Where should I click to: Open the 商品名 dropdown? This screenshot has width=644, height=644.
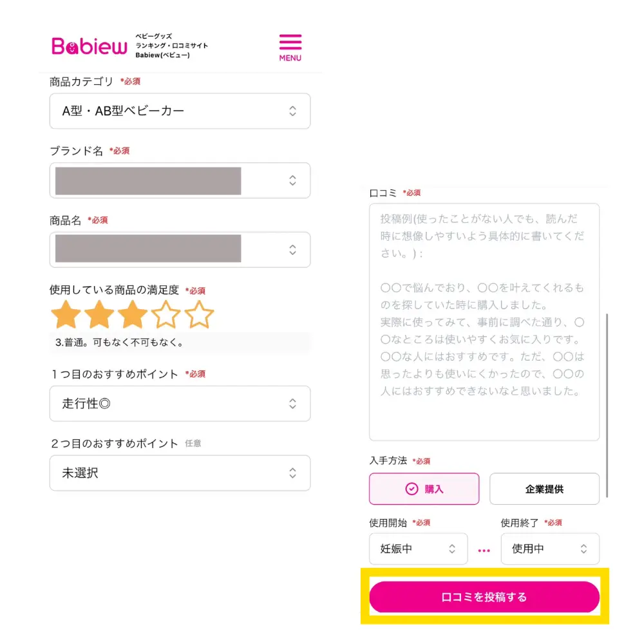click(x=180, y=250)
